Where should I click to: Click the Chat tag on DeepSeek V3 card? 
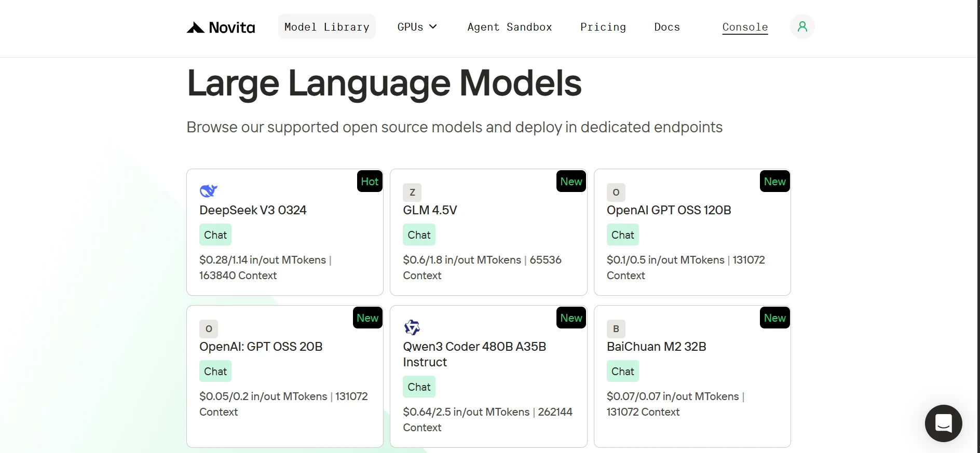215,235
